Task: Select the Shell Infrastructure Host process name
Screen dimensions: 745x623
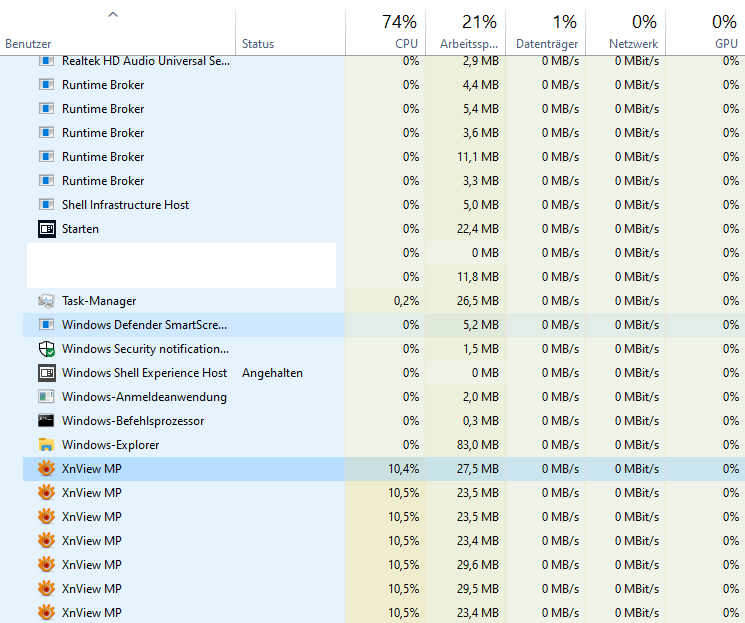Action: (125, 205)
